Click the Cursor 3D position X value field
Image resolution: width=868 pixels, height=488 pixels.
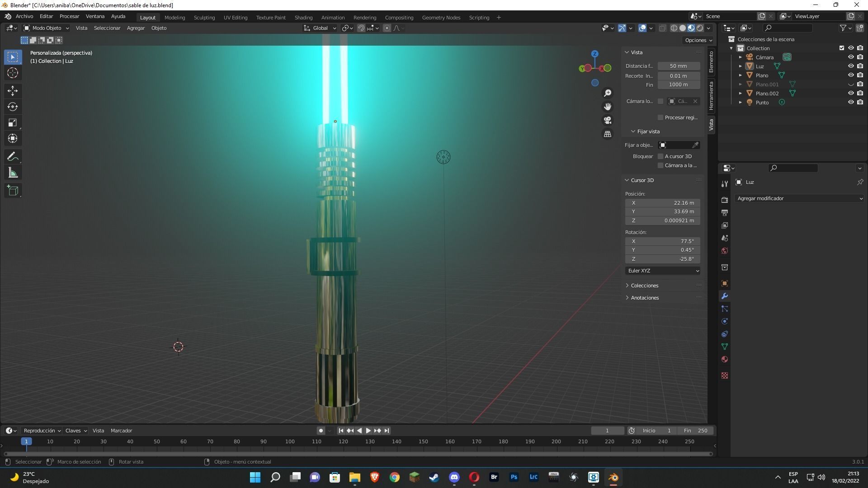click(663, 203)
